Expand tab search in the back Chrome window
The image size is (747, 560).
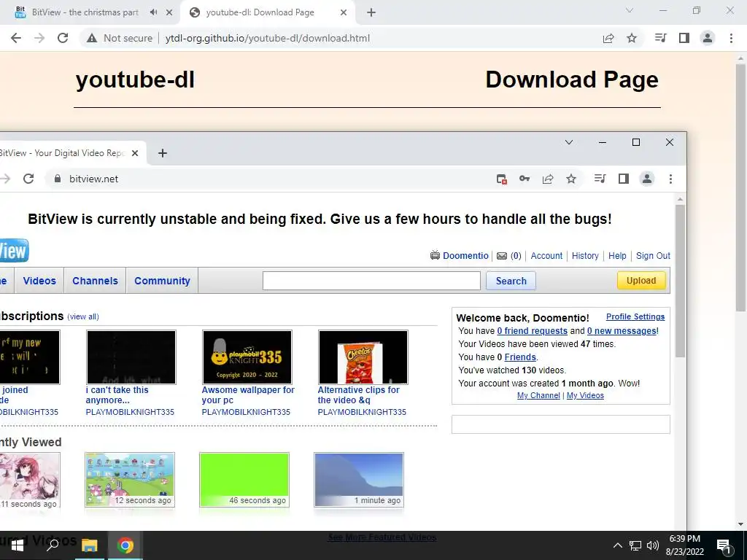pyautogui.click(x=630, y=10)
